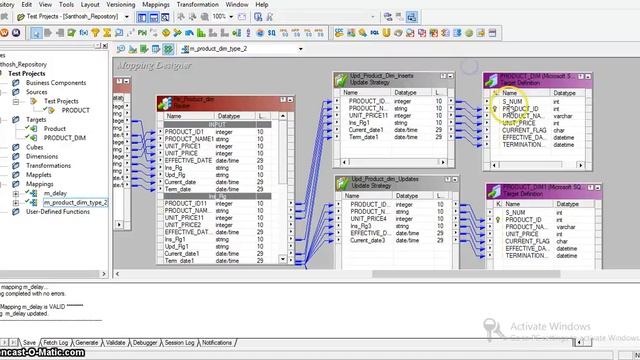The image size is (640, 360).
Task: Click the orange W designer tool icon
Action: 4,33
